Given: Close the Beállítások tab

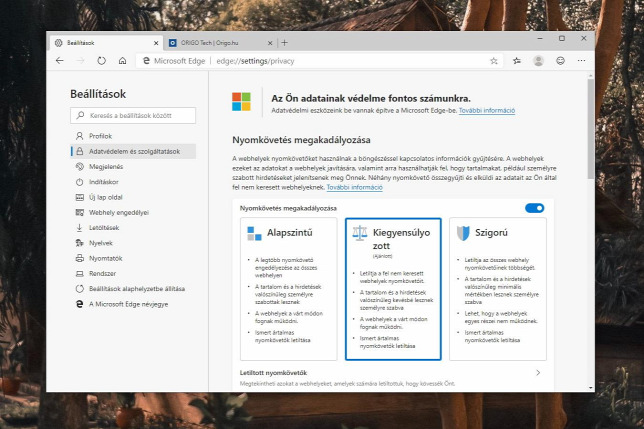Looking at the screenshot, I should pyautogui.click(x=156, y=43).
